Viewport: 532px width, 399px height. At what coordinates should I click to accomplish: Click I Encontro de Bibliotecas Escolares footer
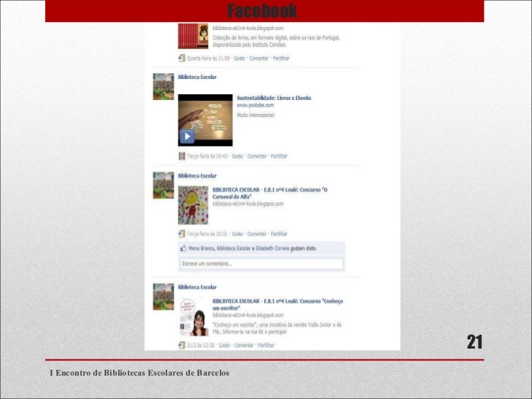[140, 373]
